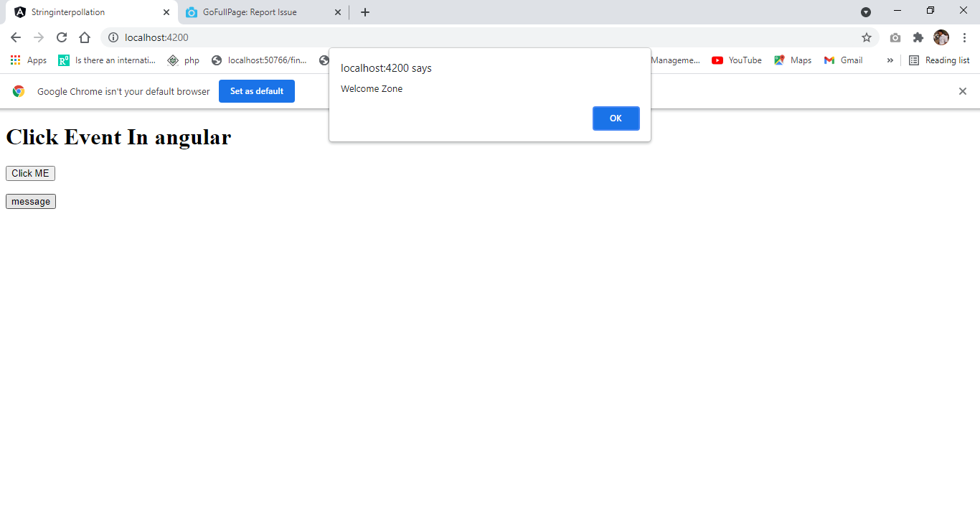This screenshot has width=980, height=522.
Task: Click the 'message' button
Action: click(x=31, y=202)
